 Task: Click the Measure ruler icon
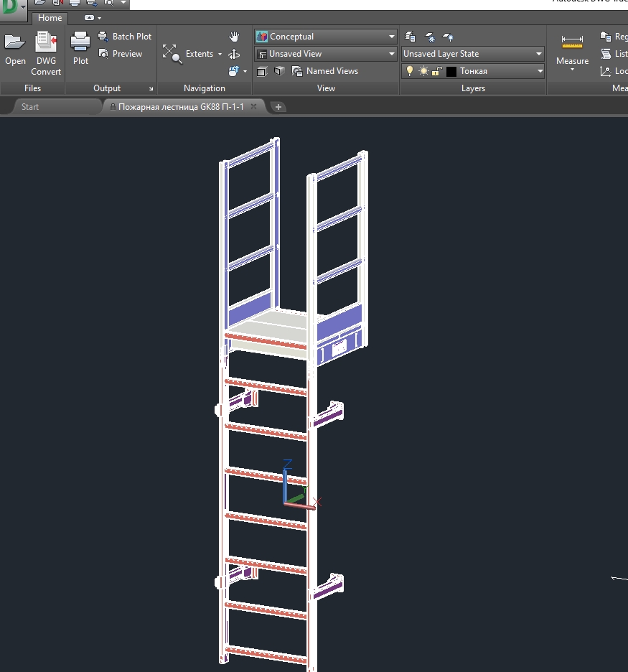click(572, 42)
